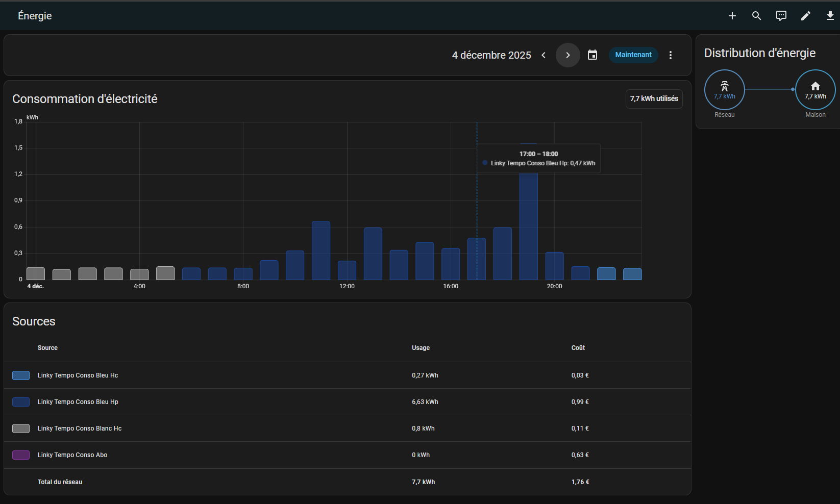
Task: Click the Maison home circle
Action: coord(815,90)
